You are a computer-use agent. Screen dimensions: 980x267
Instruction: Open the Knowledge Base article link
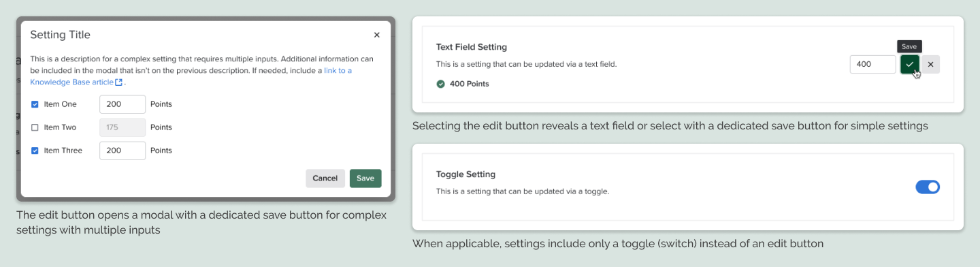(x=71, y=82)
